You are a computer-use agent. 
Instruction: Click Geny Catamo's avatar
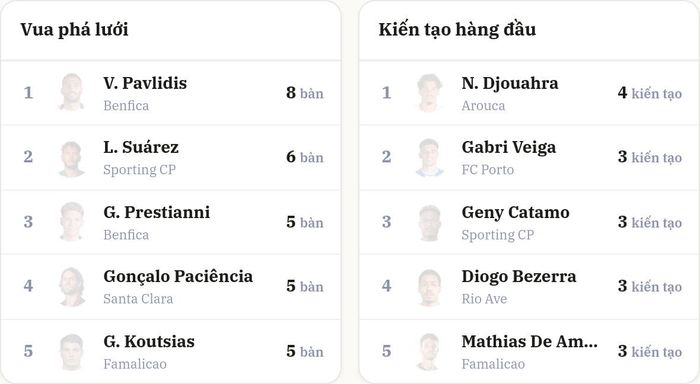click(429, 222)
